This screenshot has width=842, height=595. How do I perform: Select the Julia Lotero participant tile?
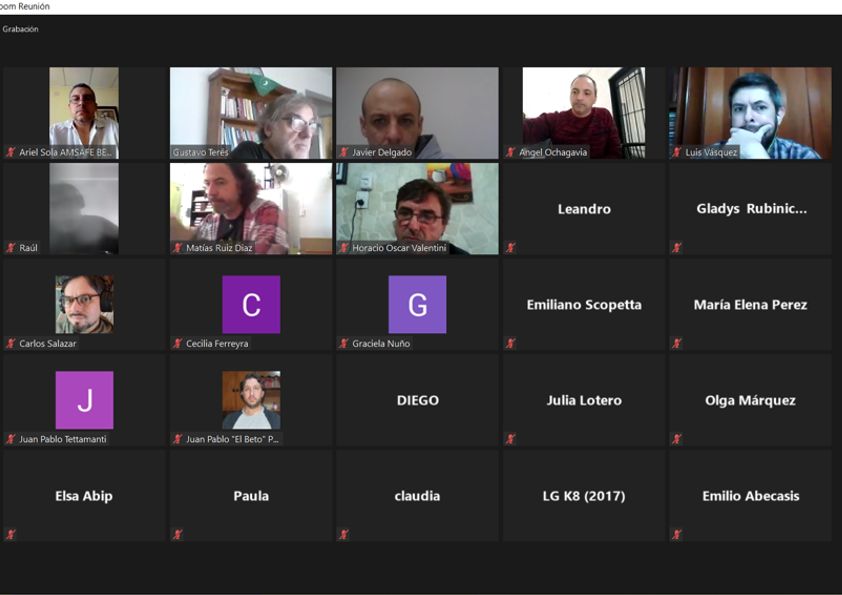tap(584, 400)
